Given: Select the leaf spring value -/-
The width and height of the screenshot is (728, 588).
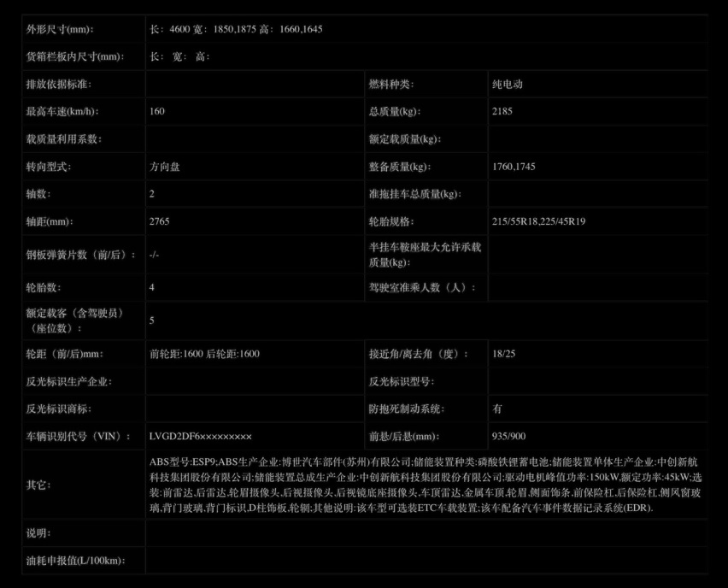Looking at the screenshot, I should coord(154,255).
